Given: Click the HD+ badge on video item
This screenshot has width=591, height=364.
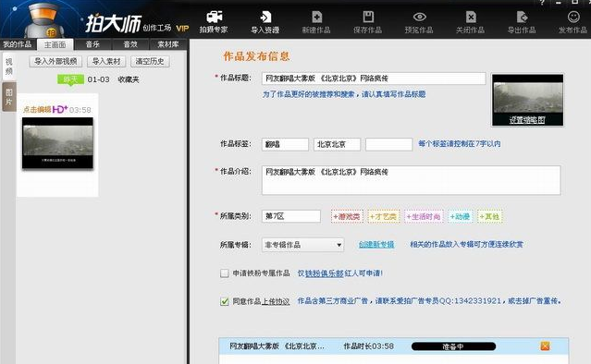Looking at the screenshot, I should tap(60, 109).
